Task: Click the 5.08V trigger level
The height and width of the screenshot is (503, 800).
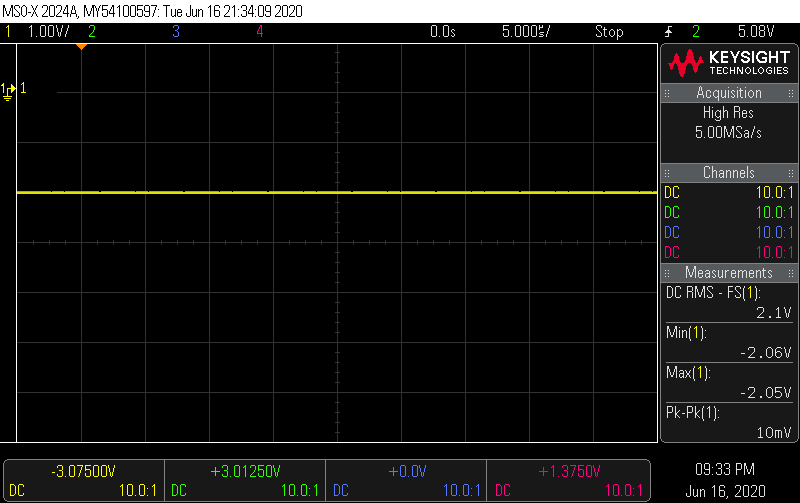Action: [756, 32]
